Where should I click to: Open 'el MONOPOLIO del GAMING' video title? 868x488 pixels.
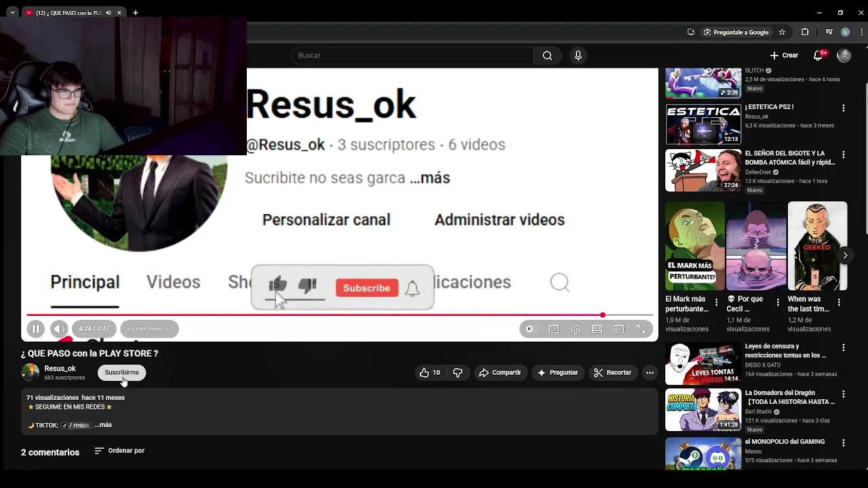tap(785, 442)
